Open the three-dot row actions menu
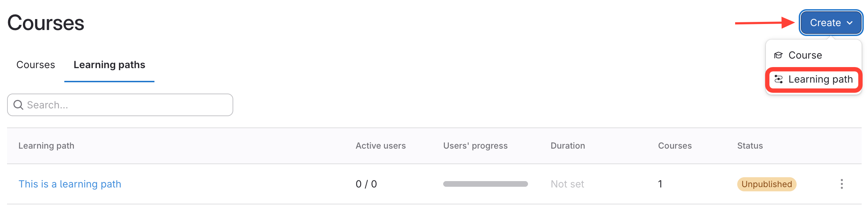The image size is (868, 221). (841, 184)
